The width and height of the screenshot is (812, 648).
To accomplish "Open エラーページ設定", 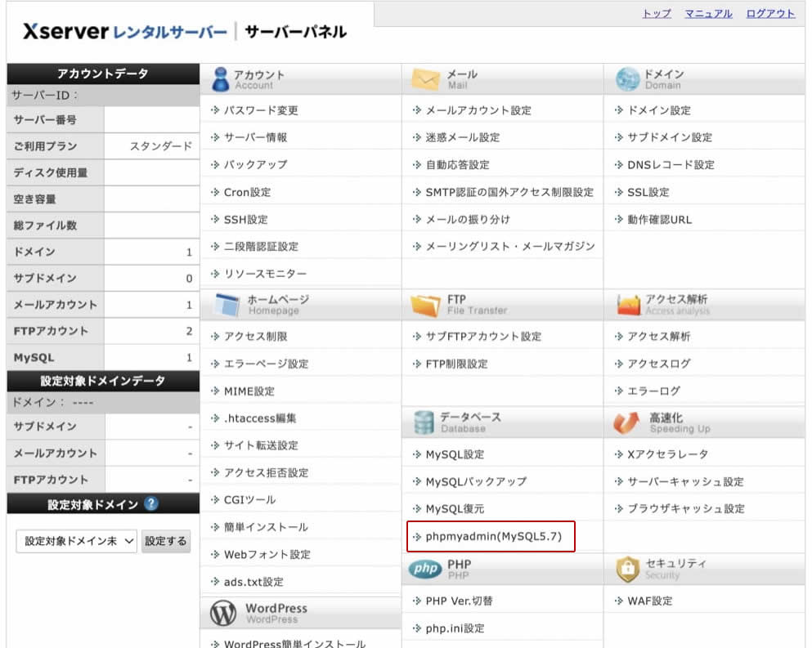I will pyautogui.click(x=266, y=364).
